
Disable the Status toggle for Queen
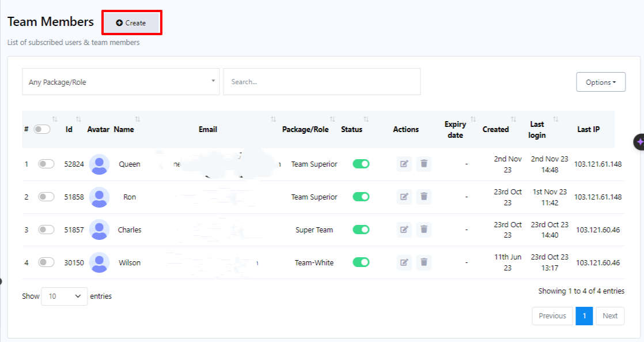[x=361, y=164]
